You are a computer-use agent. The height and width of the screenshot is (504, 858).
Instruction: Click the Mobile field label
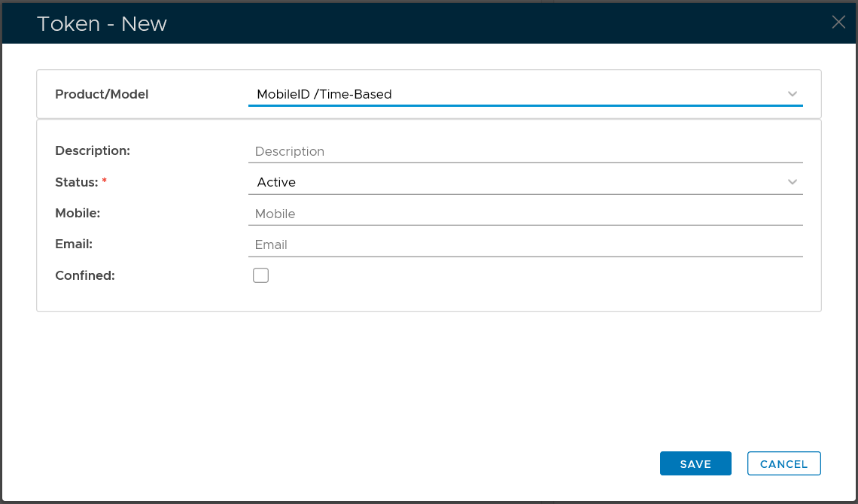point(78,213)
